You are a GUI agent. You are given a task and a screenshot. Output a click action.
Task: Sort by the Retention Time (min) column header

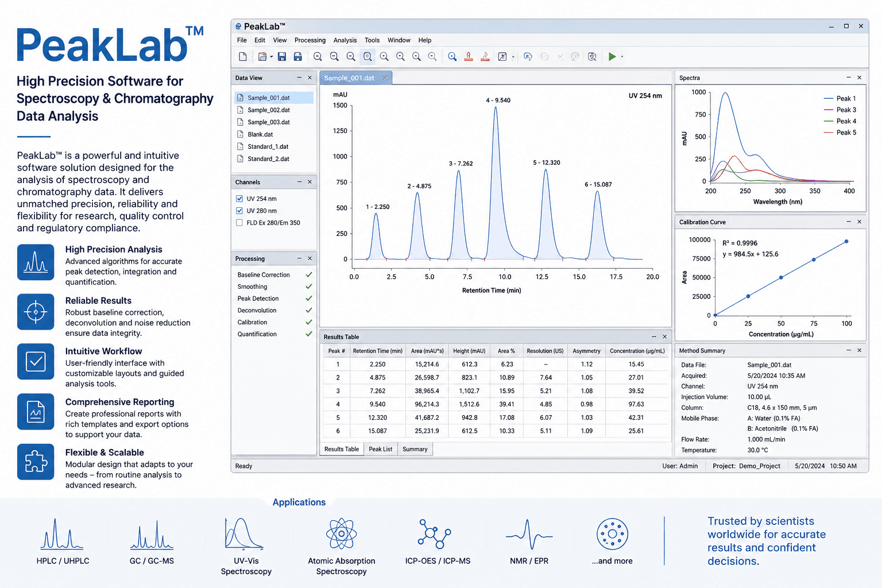[x=378, y=351]
